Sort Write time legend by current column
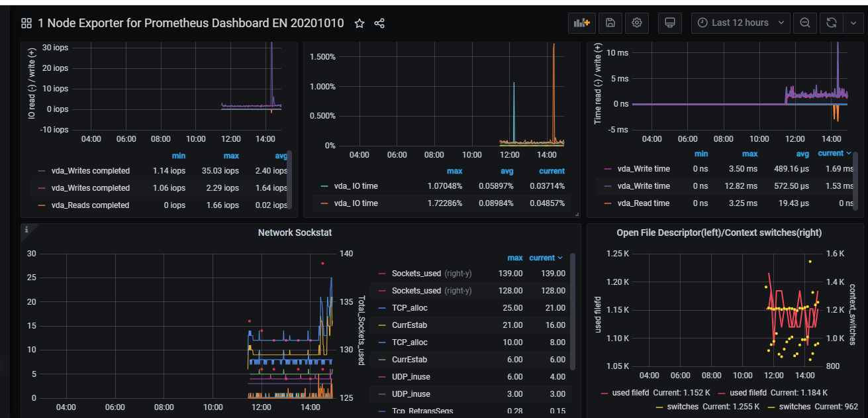868x418 pixels. pos(834,153)
